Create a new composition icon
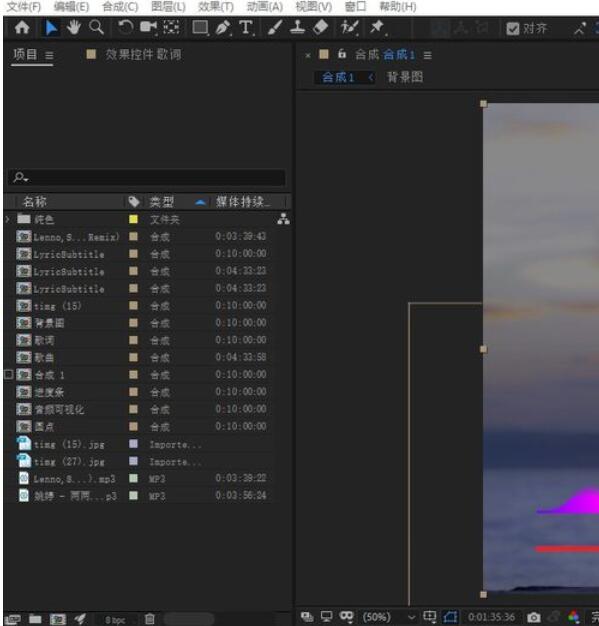Viewport: 599px width, 626px height. tap(58, 619)
